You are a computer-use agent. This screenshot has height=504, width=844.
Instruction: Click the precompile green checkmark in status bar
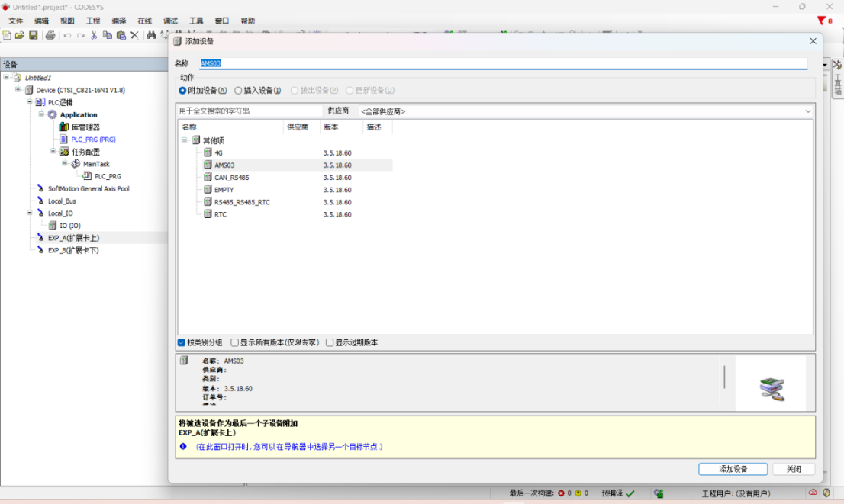tap(630, 493)
